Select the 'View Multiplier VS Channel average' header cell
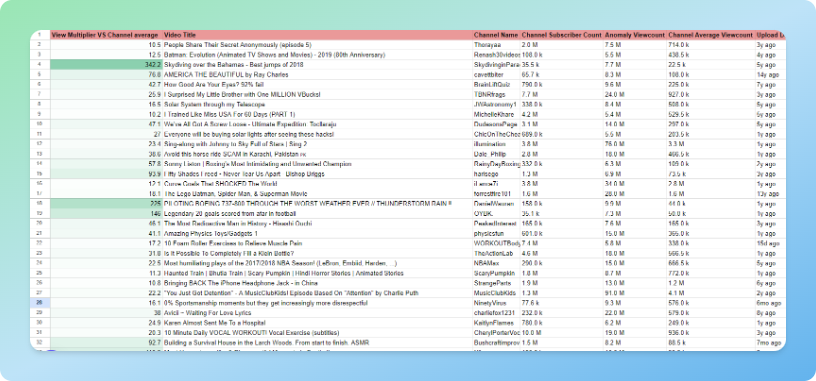 pos(106,35)
